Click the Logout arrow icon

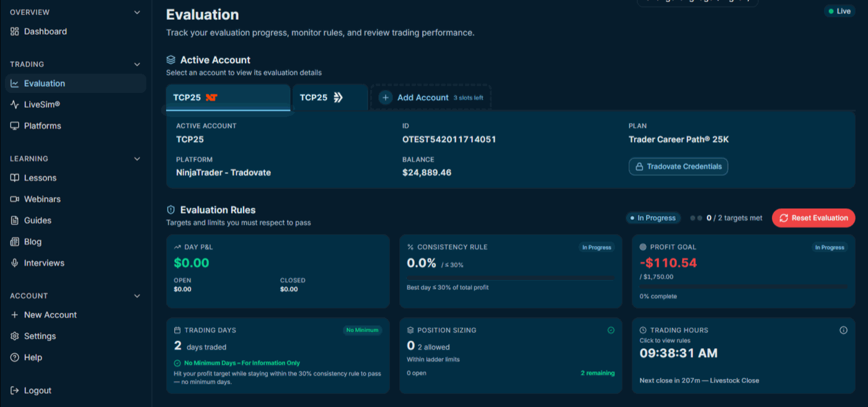[15, 390]
